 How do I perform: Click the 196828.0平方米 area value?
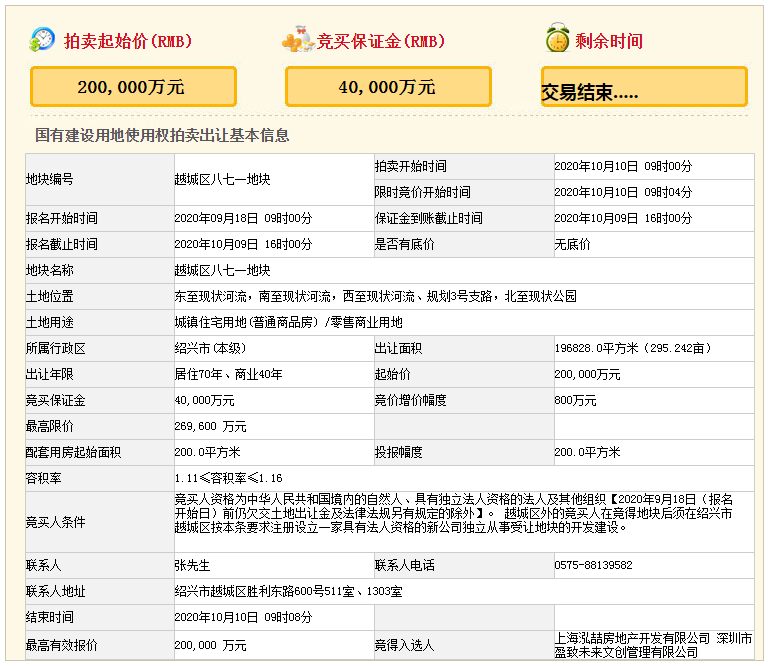tap(633, 349)
